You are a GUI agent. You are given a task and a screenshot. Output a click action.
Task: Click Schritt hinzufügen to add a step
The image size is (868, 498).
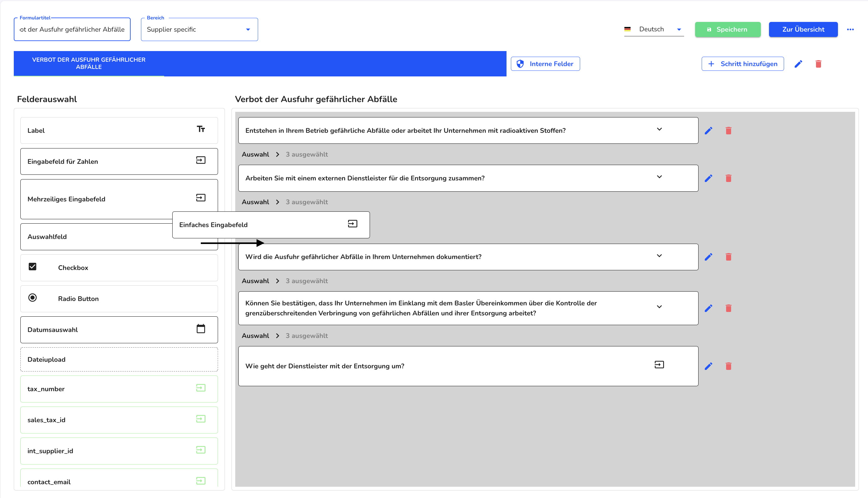coord(742,64)
